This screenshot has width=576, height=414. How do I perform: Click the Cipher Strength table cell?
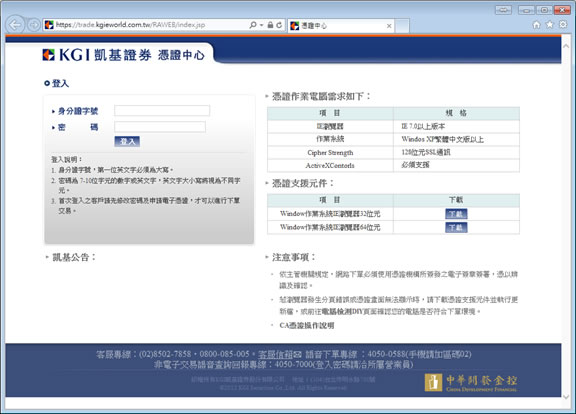click(330, 152)
